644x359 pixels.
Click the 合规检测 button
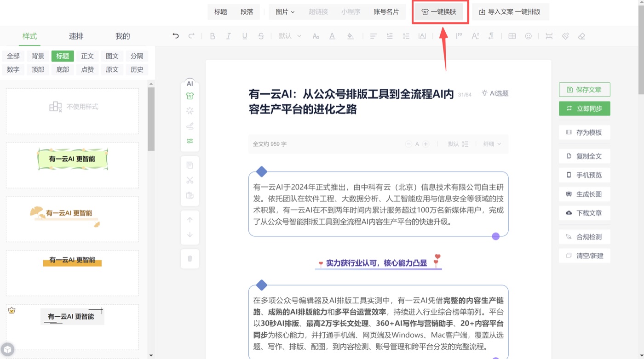585,237
